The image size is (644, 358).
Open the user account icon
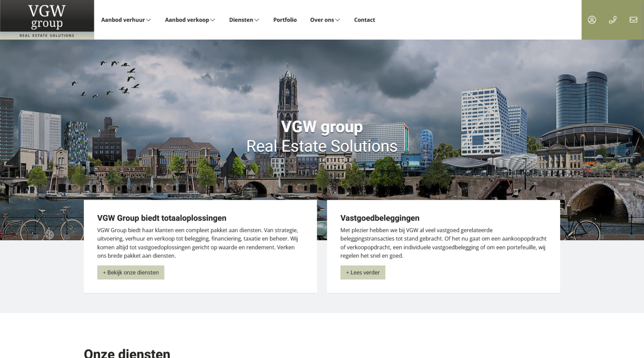click(592, 20)
